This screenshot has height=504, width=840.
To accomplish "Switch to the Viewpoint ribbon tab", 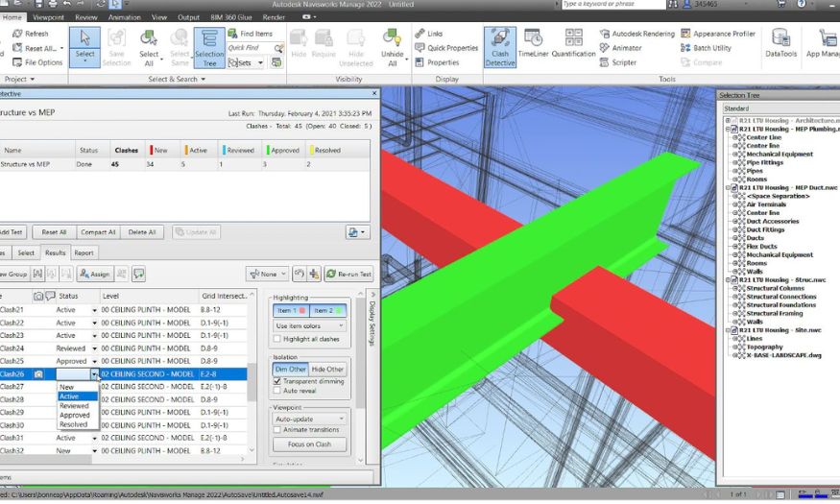I will pos(48,17).
